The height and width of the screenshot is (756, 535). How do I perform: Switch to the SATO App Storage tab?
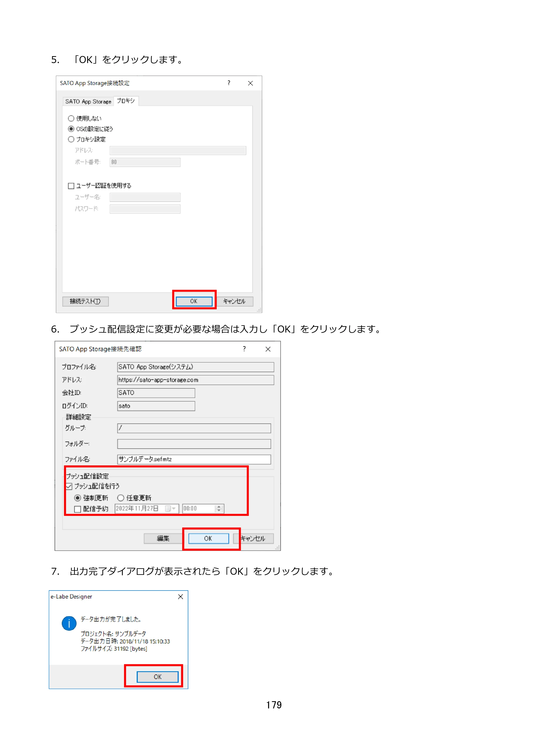click(88, 101)
